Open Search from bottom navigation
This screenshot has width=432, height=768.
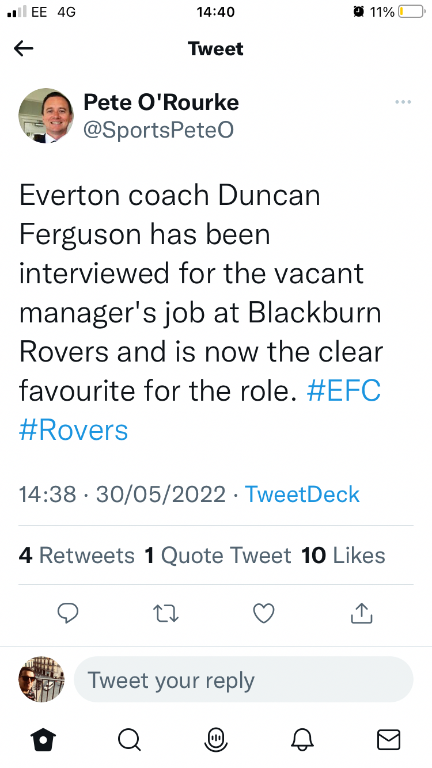130,739
